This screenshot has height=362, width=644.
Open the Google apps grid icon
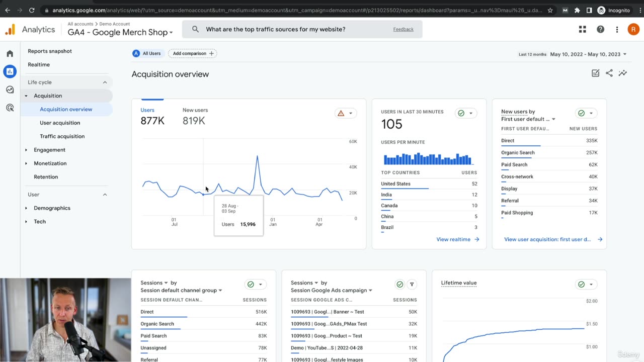(582, 29)
